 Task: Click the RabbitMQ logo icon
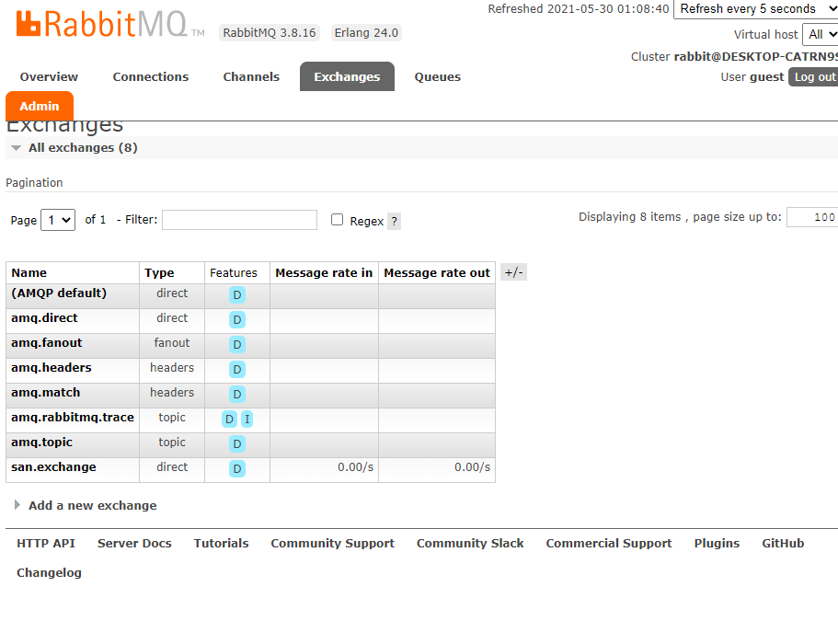[x=27, y=23]
